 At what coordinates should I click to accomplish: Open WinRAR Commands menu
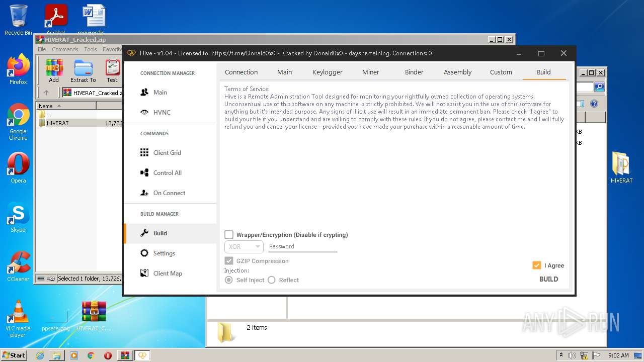(65, 49)
